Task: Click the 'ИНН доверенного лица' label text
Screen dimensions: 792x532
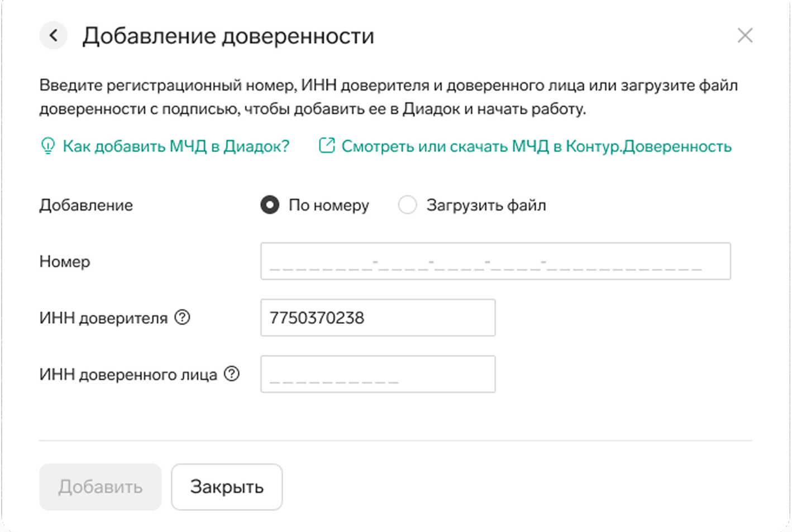Action: point(128,375)
